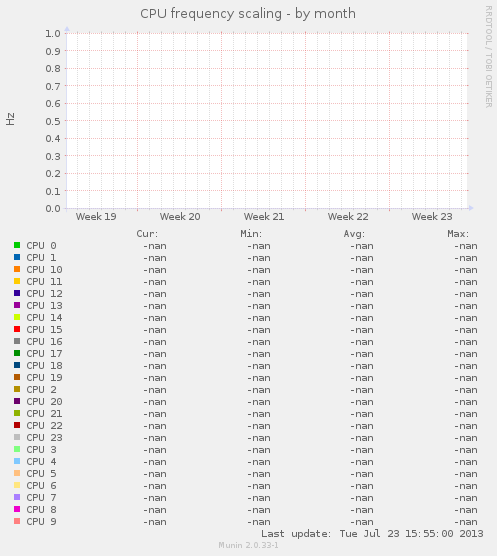Screen dimensions: 497x556
Task: Click the Last update timestamp text
Action: point(372,534)
